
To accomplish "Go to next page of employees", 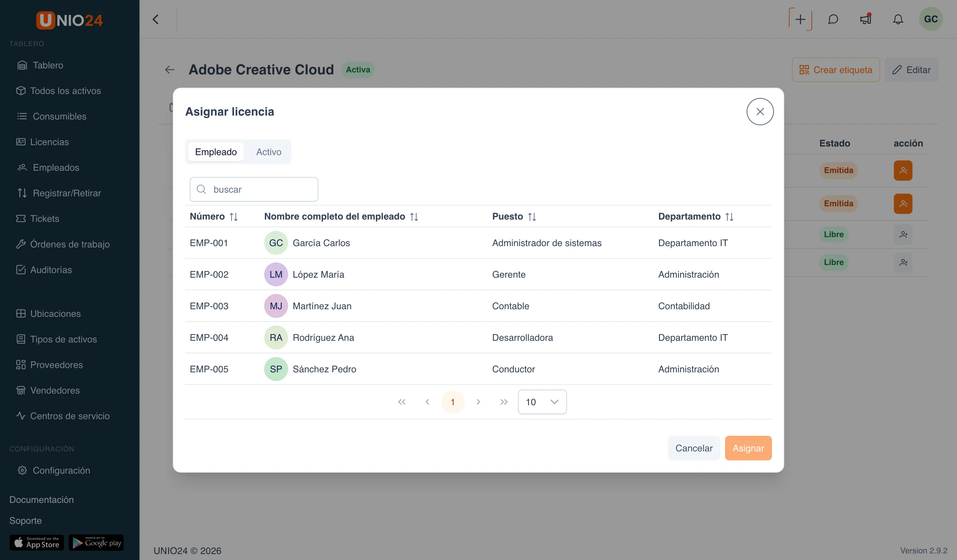I will [478, 402].
